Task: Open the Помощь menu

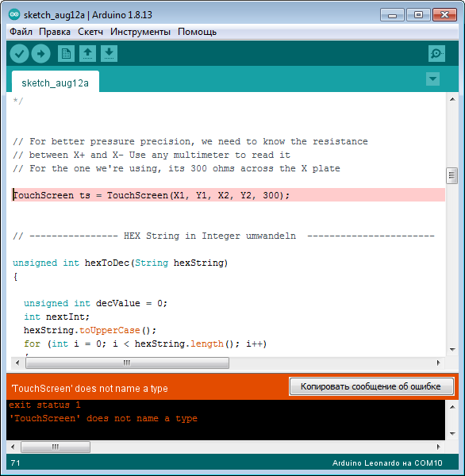Action: [197, 32]
